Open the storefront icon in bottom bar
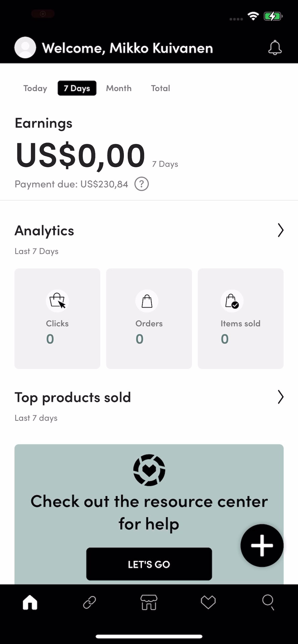The height and width of the screenshot is (644, 298). 149,602
